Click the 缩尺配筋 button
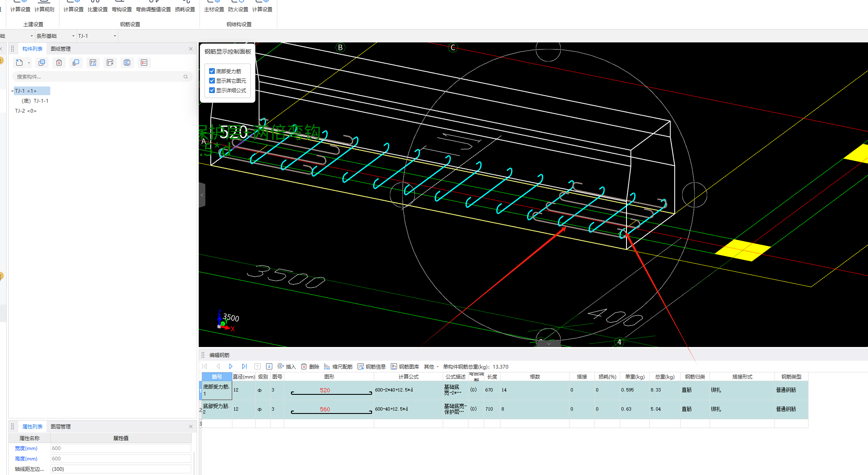Image resolution: width=868 pixels, height=475 pixels. (338, 367)
